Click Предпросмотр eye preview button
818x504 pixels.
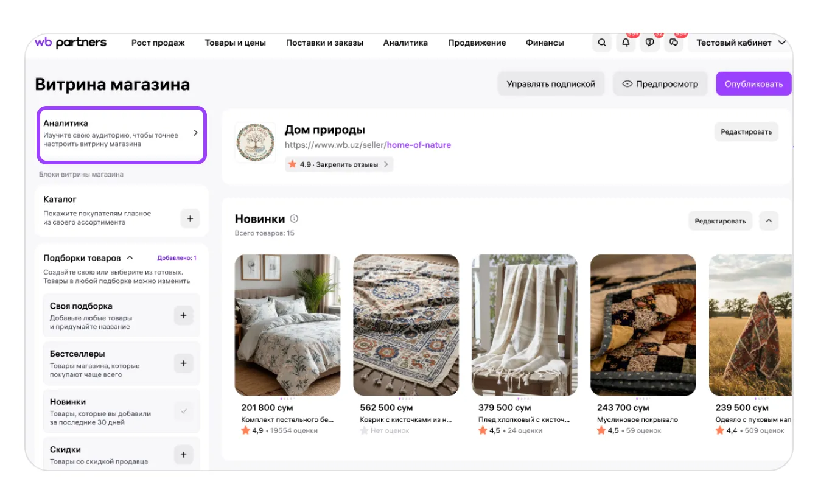pos(660,84)
